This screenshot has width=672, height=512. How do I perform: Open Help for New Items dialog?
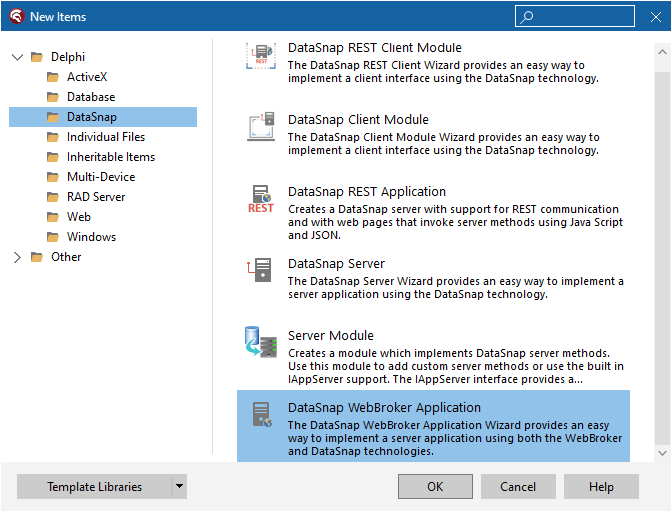(x=601, y=487)
